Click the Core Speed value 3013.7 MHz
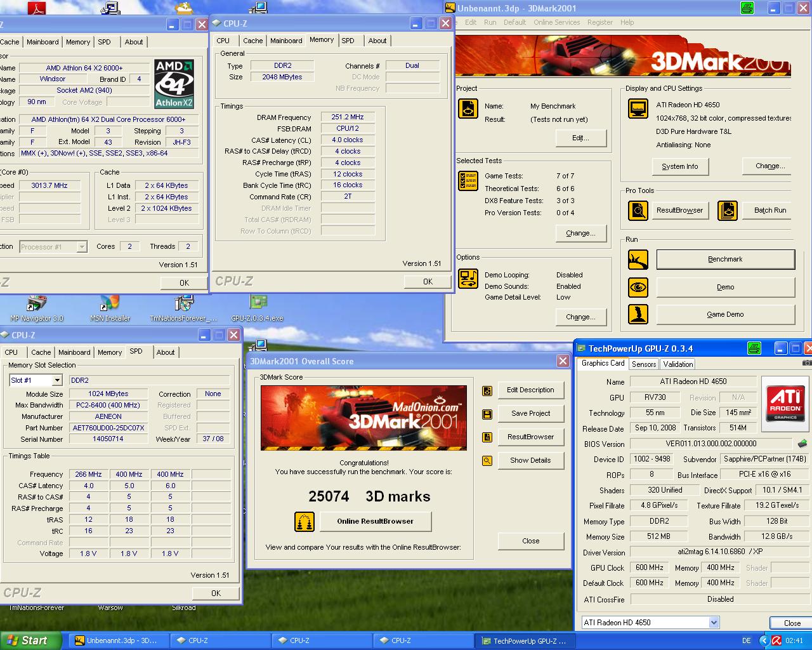The width and height of the screenshot is (812, 650). (49, 186)
